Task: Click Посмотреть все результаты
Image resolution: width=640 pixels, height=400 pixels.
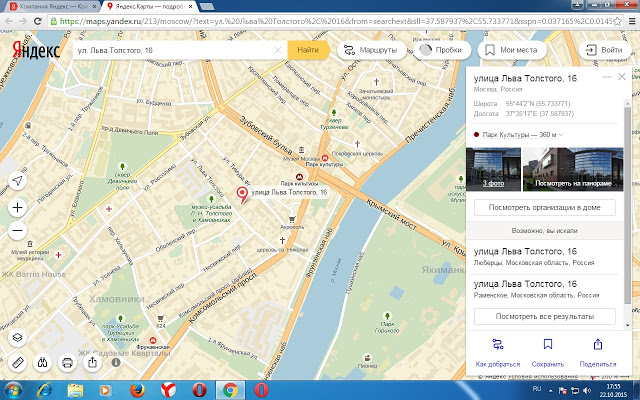Action: click(544, 316)
